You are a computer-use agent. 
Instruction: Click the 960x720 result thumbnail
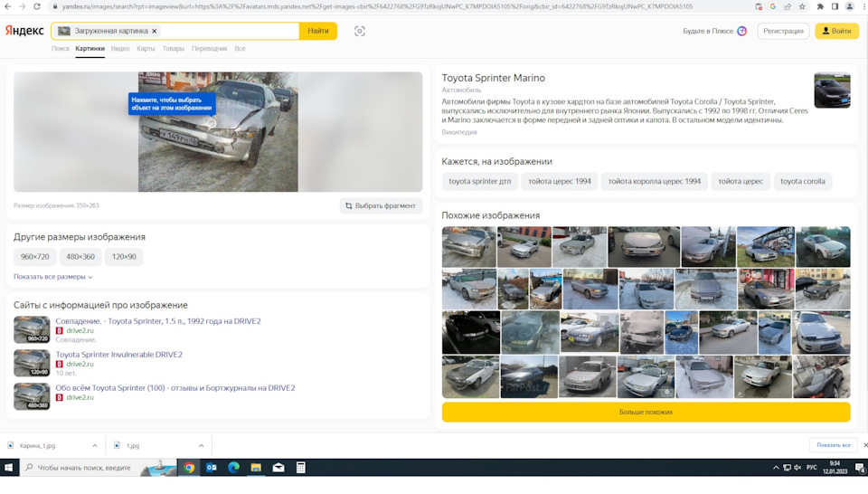pos(32,329)
